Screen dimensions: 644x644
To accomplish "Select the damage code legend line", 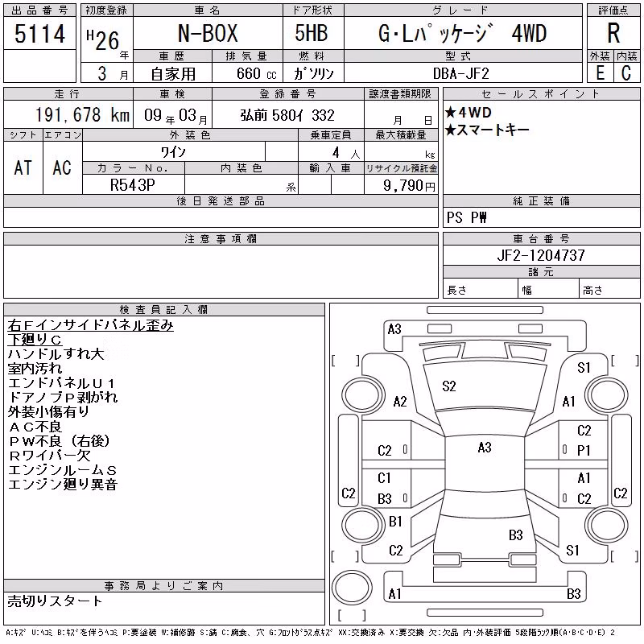I will click(x=311, y=632).
